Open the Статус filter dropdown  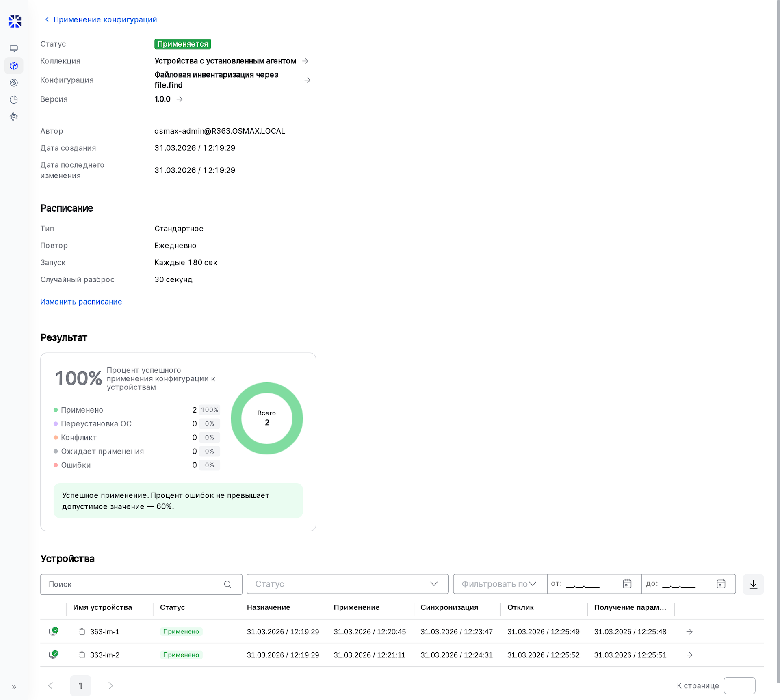[x=347, y=584]
